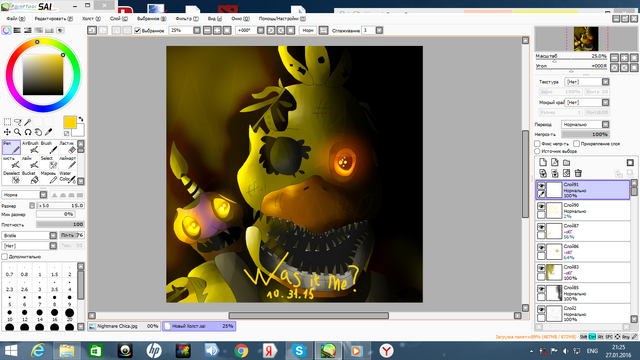Open Google Chrome from the taskbar
Image resolution: width=640 pixels, height=360 pixels.
point(241,351)
